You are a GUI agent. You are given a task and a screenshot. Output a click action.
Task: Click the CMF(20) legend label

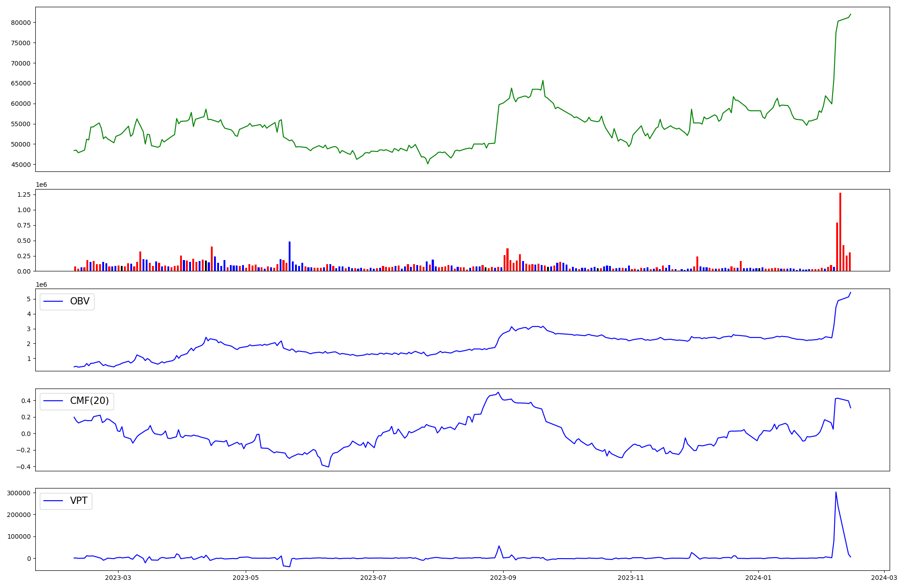[89, 401]
